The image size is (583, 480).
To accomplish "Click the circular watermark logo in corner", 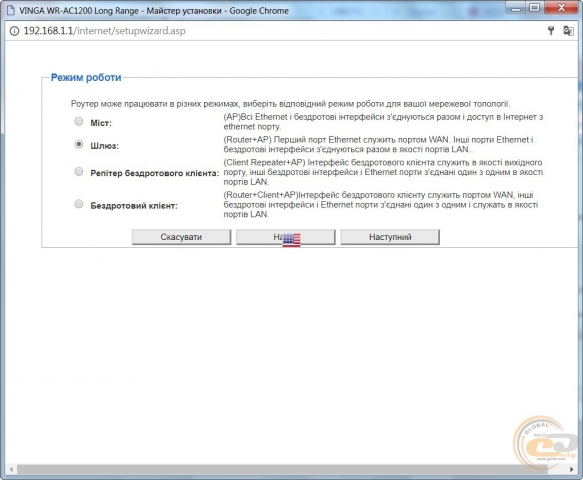I will coord(545,442).
